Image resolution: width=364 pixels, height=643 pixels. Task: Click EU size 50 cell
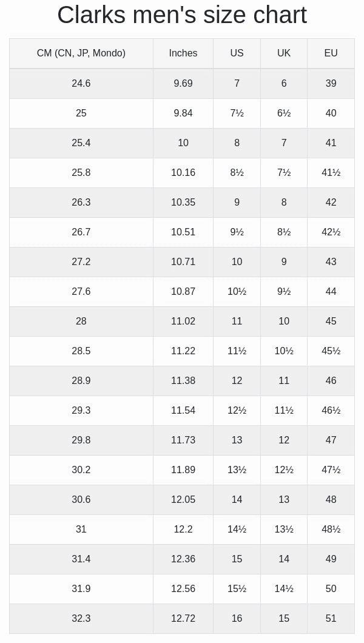[x=331, y=589]
